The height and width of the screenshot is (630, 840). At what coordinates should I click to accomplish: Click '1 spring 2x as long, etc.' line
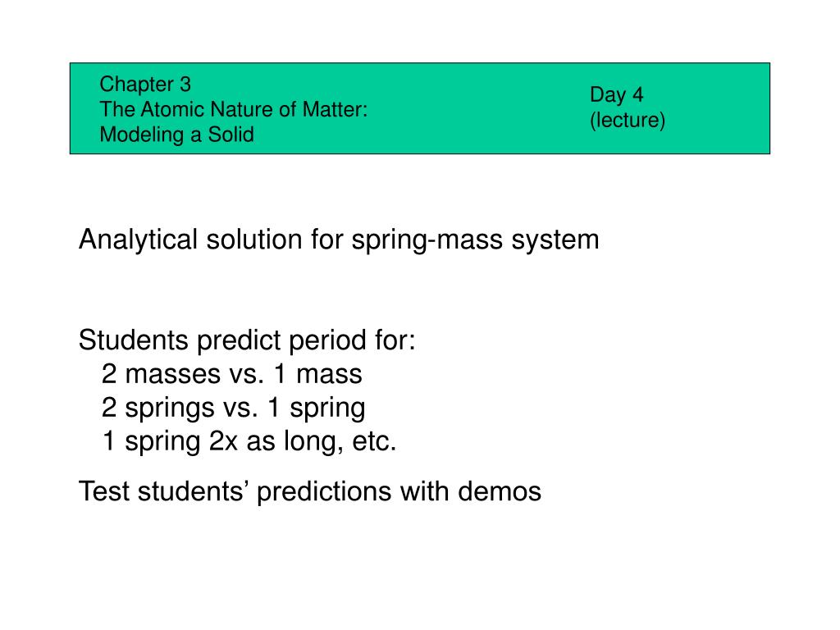(249, 441)
